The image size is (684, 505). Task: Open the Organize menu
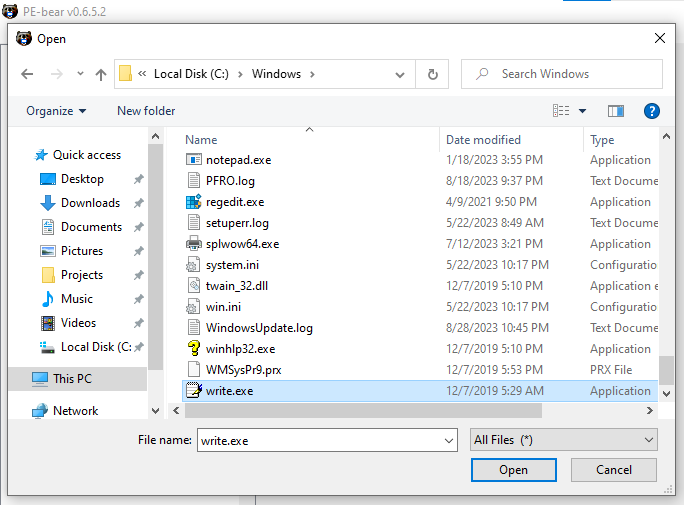pyautogui.click(x=56, y=111)
